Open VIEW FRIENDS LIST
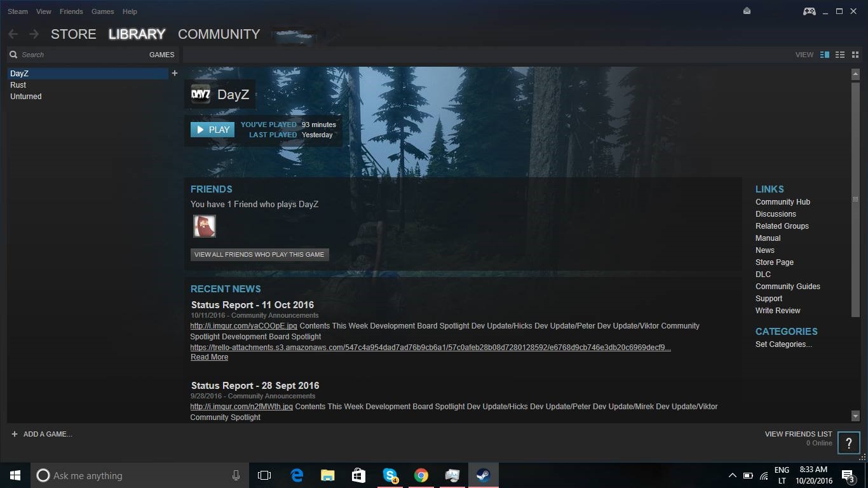This screenshot has width=868, height=488. coord(798,434)
